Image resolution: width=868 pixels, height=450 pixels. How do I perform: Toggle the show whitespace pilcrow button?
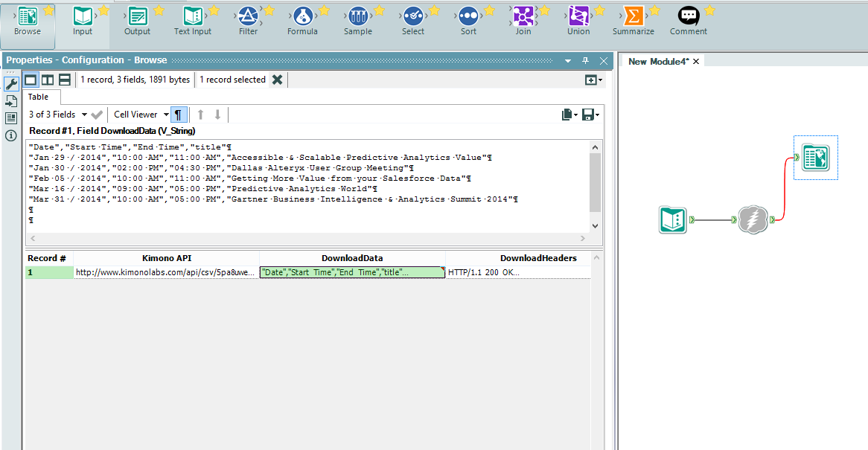click(x=178, y=115)
